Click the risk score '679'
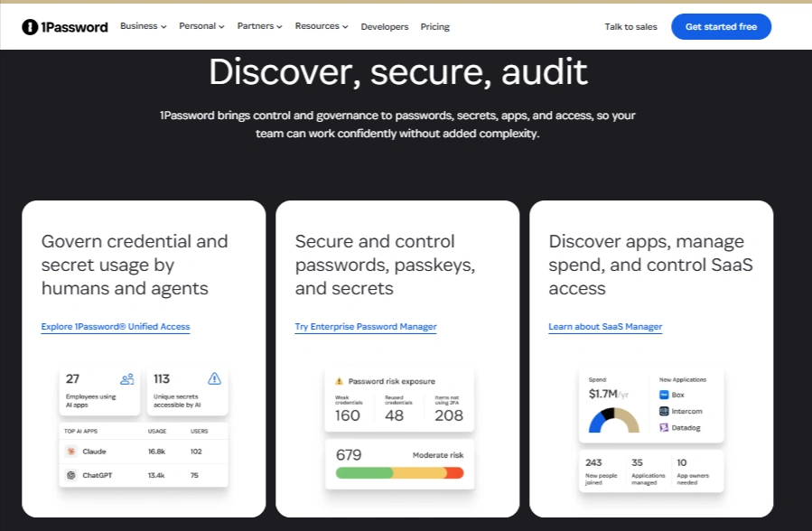The image size is (812, 531). coord(349,455)
